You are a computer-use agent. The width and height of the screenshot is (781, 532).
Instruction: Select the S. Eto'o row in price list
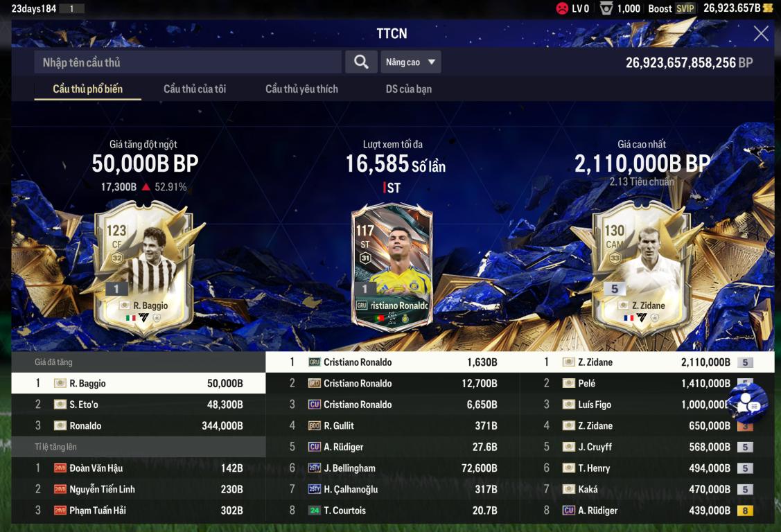click(139, 405)
